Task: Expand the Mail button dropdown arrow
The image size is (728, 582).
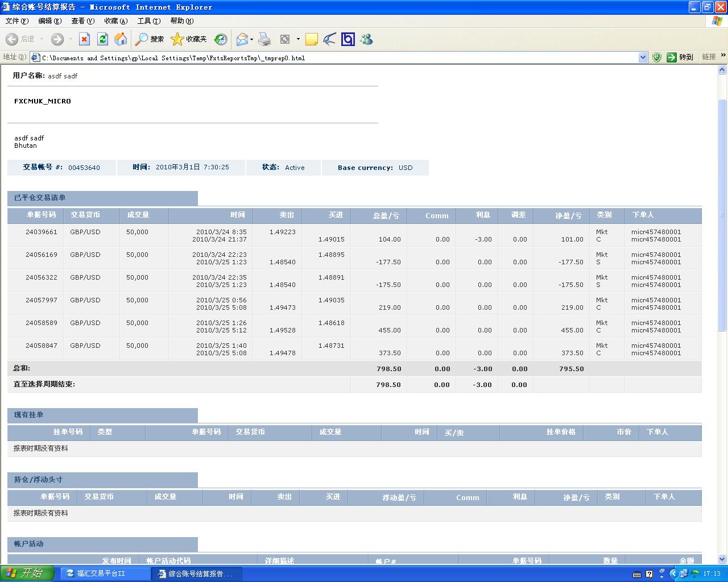Action: click(251, 39)
